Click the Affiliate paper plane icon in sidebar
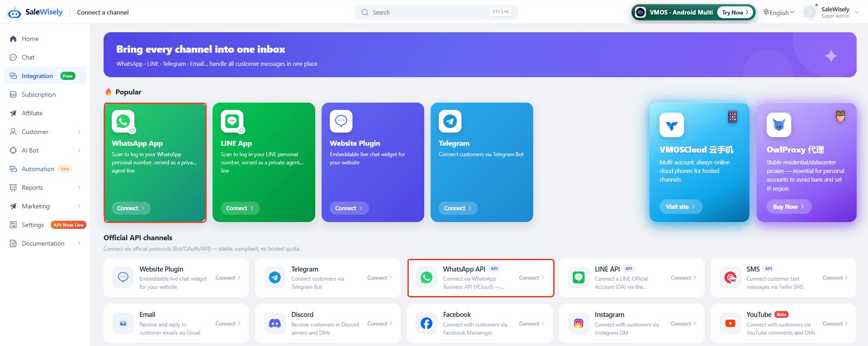 13,113
